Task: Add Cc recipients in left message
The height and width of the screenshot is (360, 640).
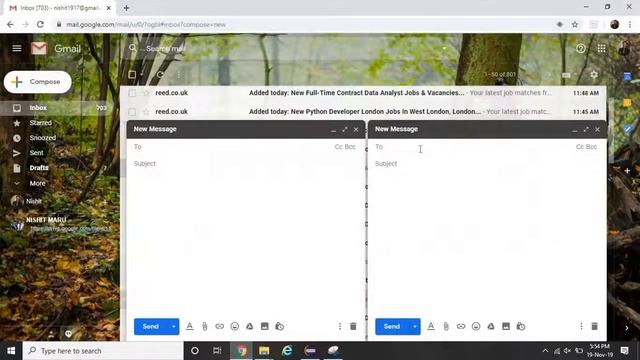Action: coord(339,147)
